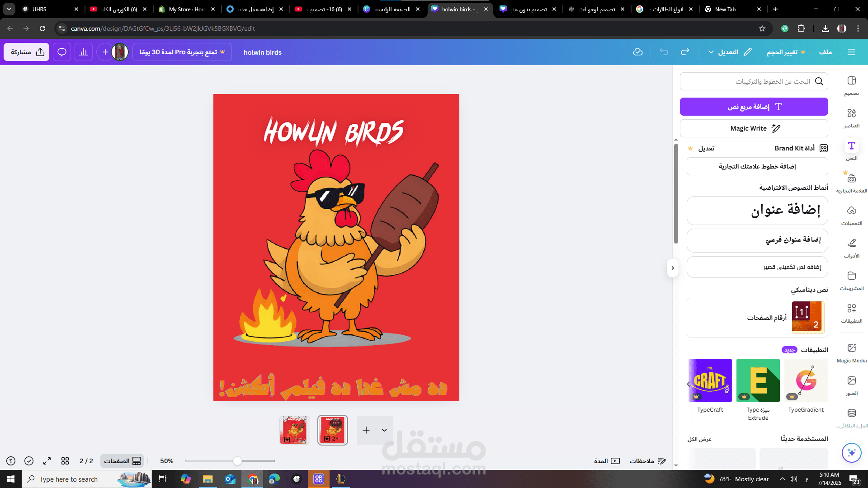This screenshot has height=488, width=868.
Task: Click Add your brand fonts button
Action: (757, 166)
